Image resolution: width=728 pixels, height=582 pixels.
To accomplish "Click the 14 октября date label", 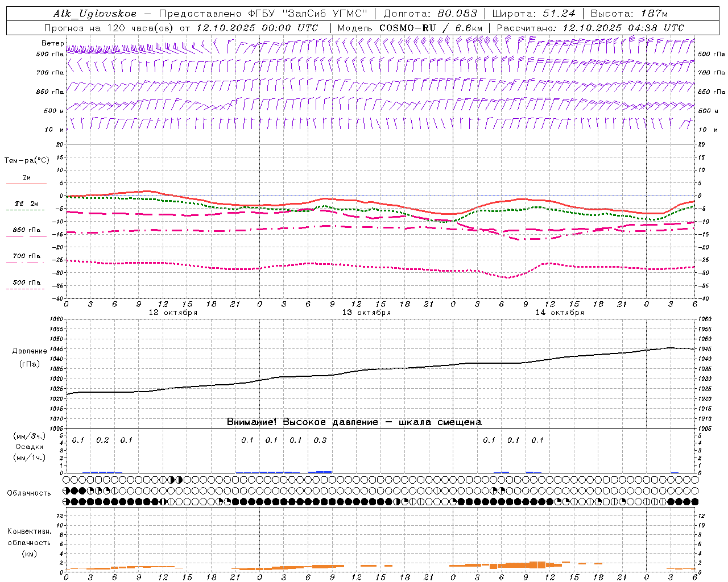I will point(560,313).
